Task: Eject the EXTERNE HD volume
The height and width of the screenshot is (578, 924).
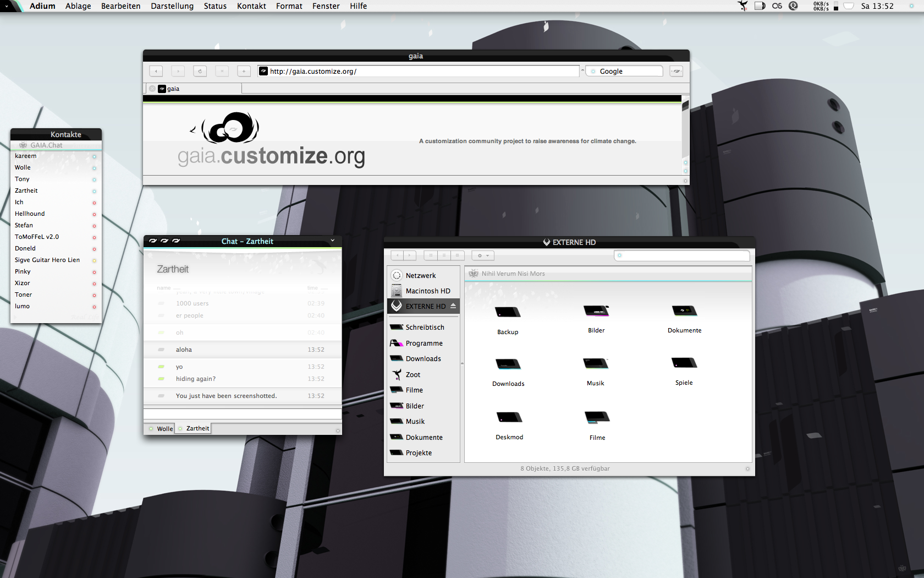Action: point(453,306)
